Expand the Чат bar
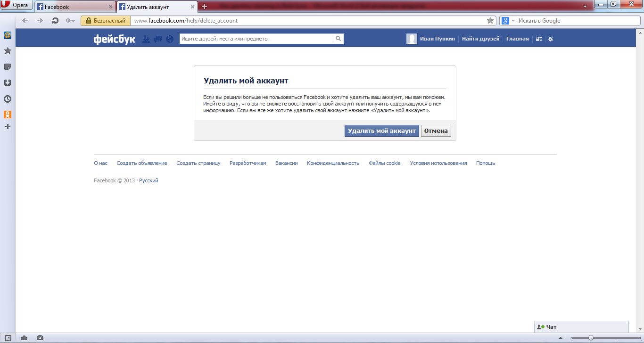This screenshot has width=644, height=343. 581,327
